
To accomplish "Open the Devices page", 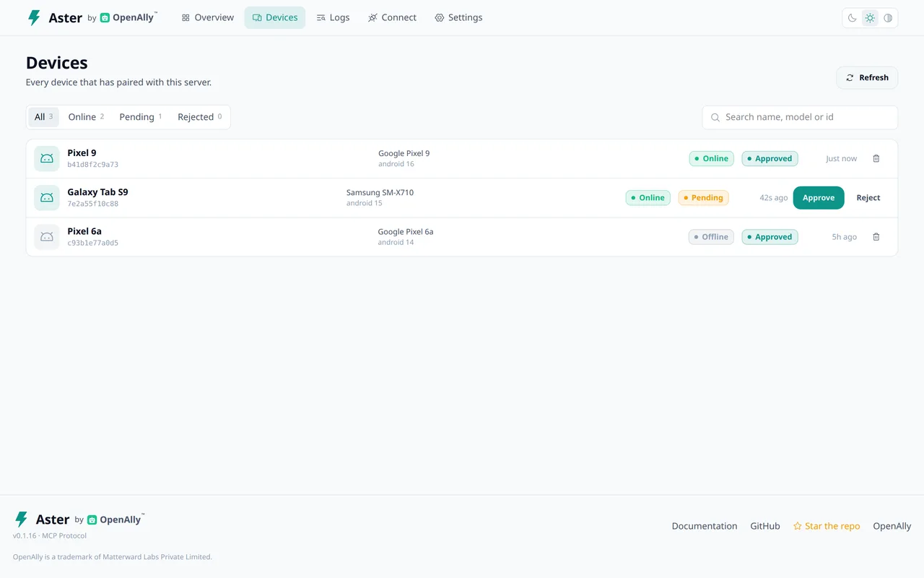I will pos(275,17).
